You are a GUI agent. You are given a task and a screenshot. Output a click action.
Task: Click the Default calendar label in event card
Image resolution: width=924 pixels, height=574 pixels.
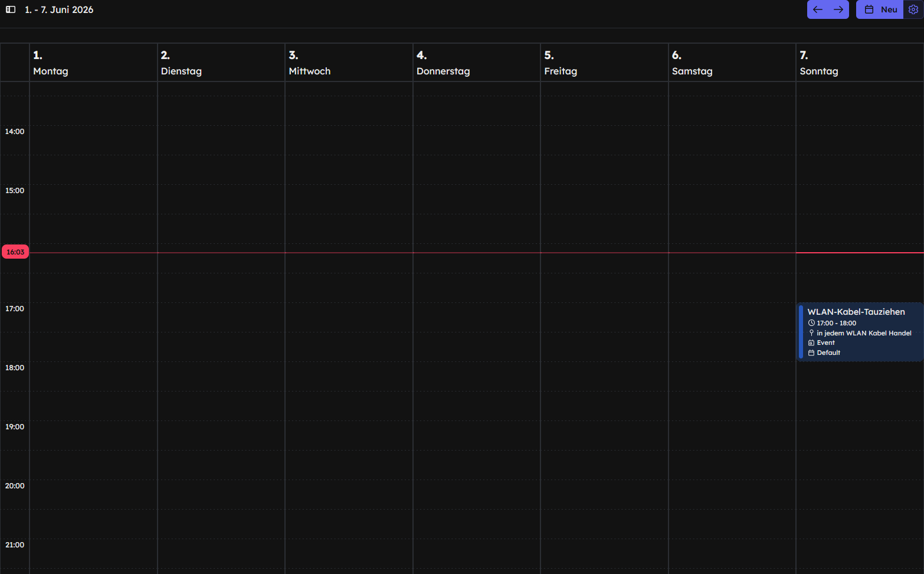(828, 353)
